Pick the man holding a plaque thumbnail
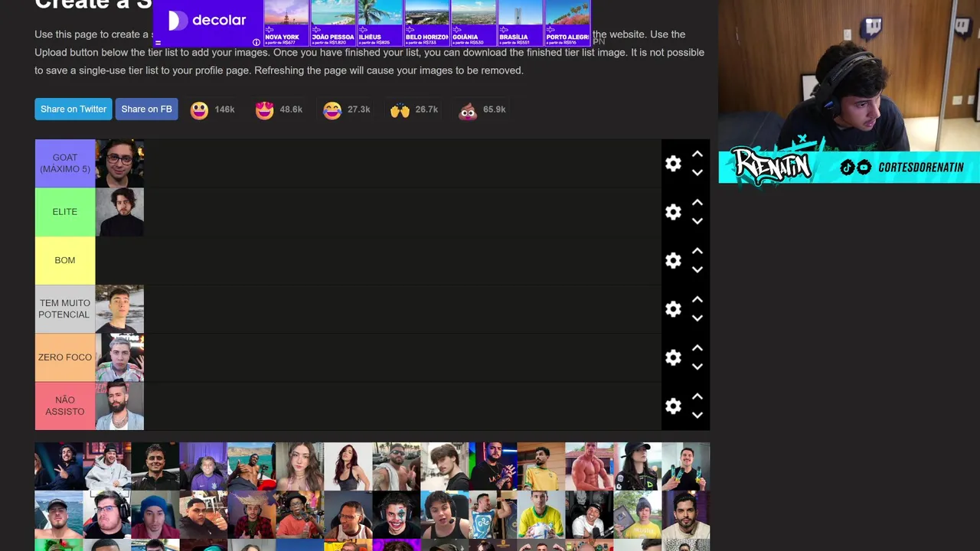 coord(637,514)
